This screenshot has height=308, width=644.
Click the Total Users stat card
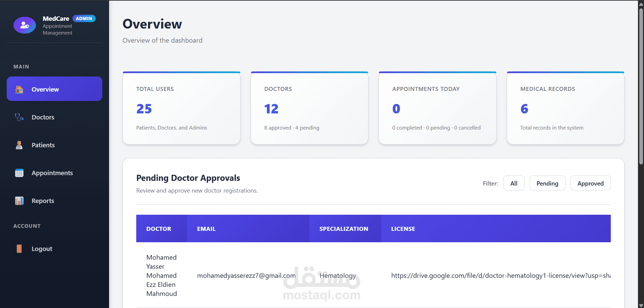pyautogui.click(x=181, y=108)
